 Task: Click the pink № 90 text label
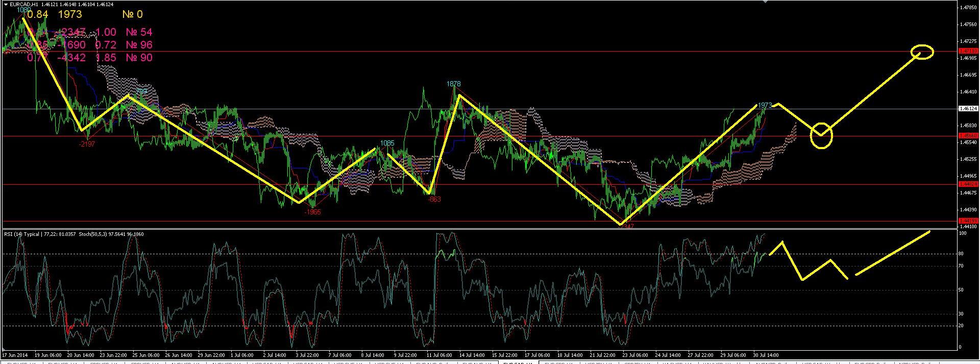[139, 58]
